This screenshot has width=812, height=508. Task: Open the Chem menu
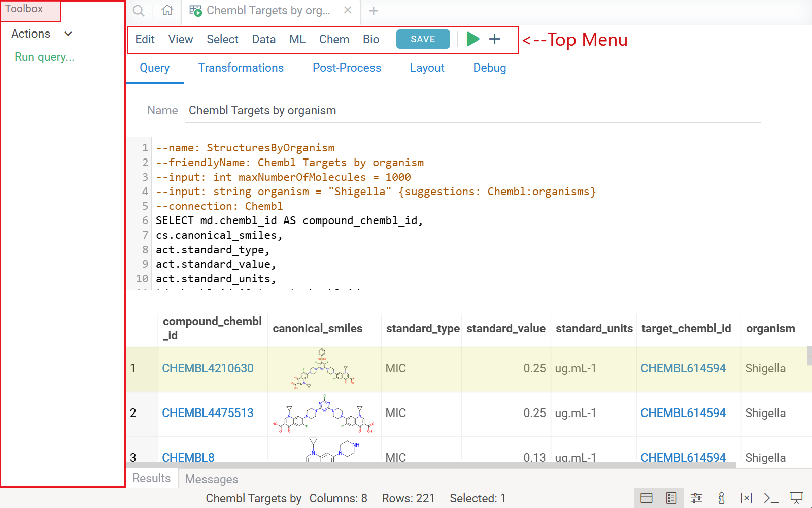pos(334,39)
